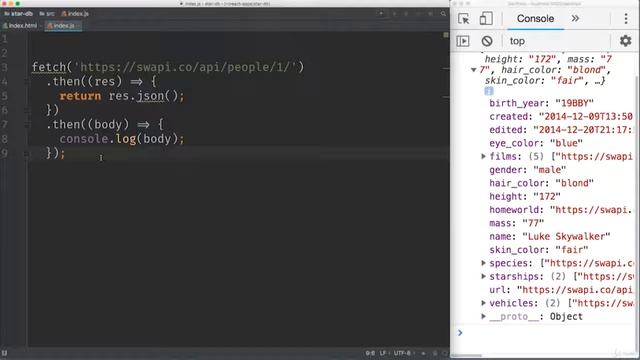The width and height of the screenshot is (640, 360).
Task: Expand the vehicles array
Action: [483, 303]
